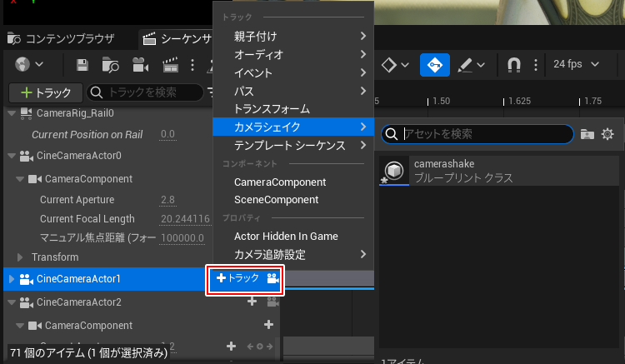Switch to the コンテンツブラウザ tab
Screen dimensions: 625x364
coord(62,38)
